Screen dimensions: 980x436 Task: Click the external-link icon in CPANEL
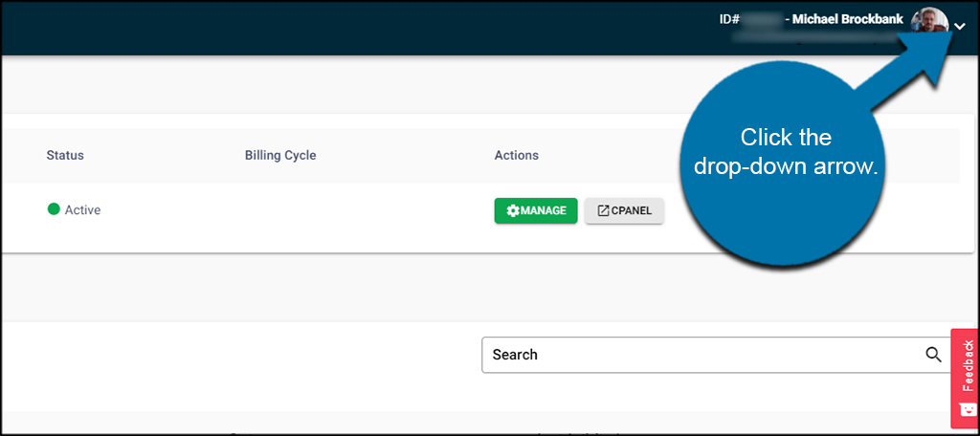pyautogui.click(x=603, y=210)
